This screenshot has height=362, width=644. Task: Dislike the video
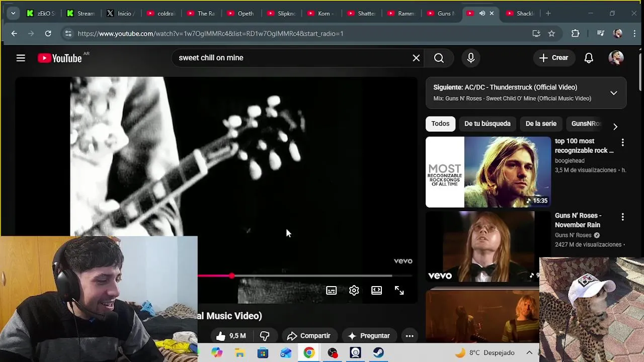(x=265, y=336)
